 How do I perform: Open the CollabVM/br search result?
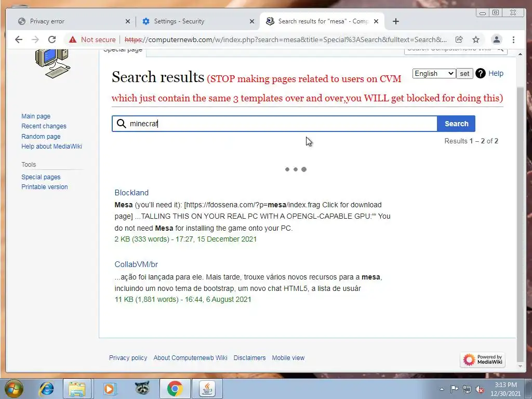[x=136, y=264]
